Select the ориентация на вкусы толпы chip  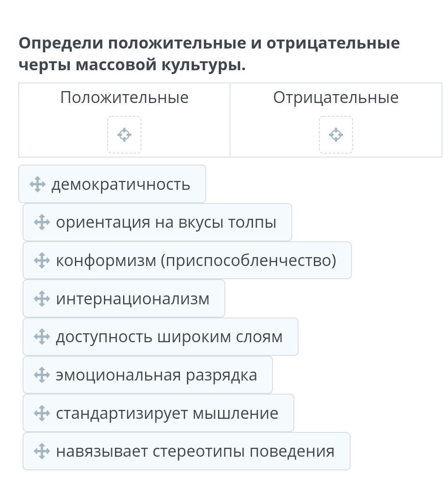pos(166,222)
